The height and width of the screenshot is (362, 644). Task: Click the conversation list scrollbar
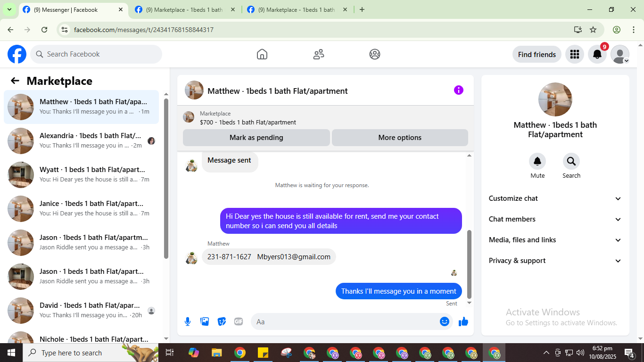(166, 179)
